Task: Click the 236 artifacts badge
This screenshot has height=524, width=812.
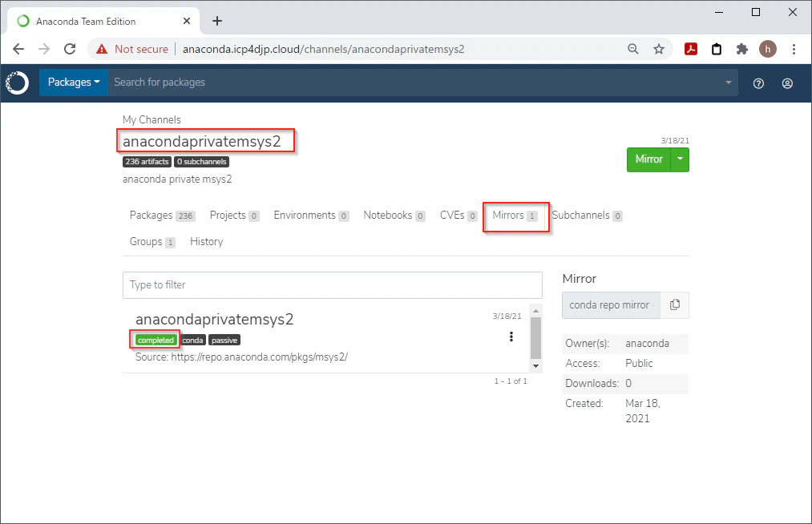Action: (x=147, y=162)
